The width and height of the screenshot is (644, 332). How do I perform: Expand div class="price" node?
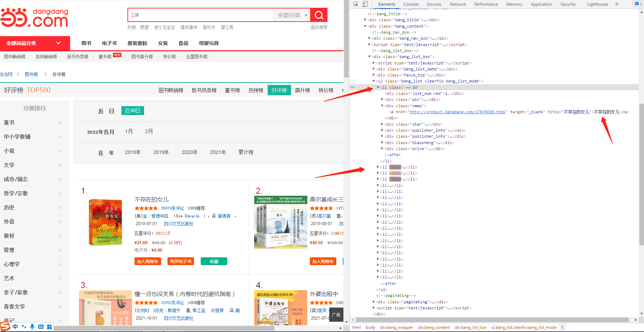(382, 148)
